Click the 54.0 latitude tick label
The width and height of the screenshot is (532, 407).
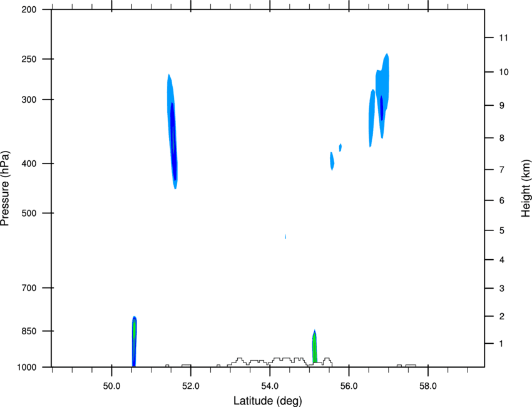[x=270, y=386]
